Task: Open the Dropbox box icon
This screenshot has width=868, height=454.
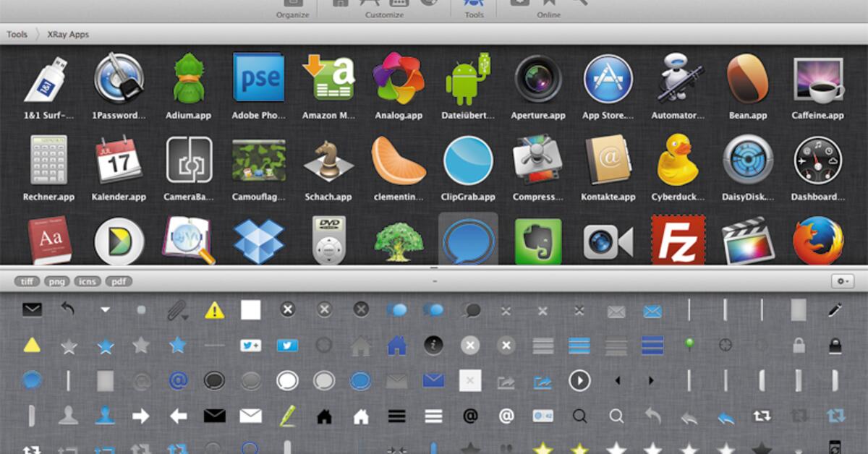Action: 258,241
